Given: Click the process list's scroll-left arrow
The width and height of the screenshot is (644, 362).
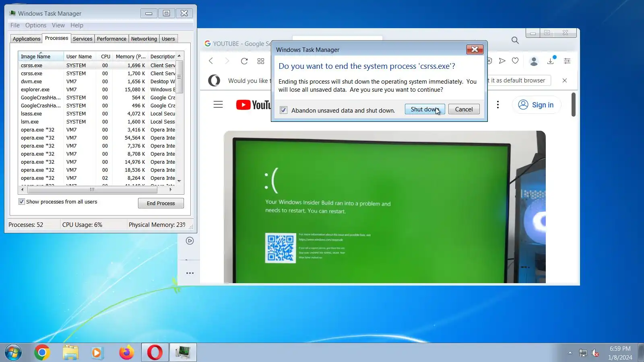Looking at the screenshot, I should [x=22, y=189].
